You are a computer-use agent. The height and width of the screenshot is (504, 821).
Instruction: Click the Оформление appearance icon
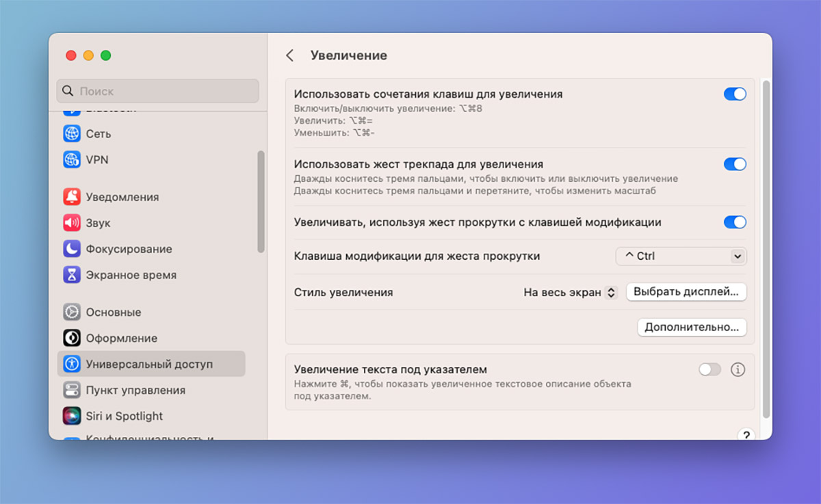[72, 339]
